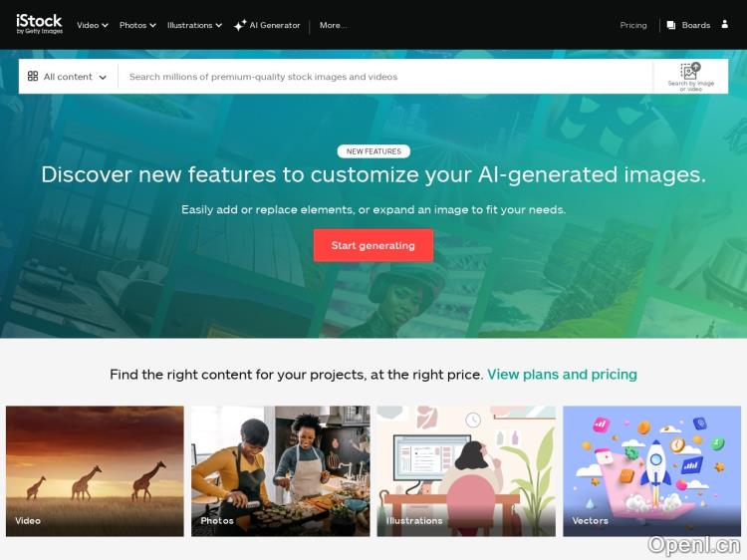
Task: Click the Start generating button
Action: click(x=373, y=245)
